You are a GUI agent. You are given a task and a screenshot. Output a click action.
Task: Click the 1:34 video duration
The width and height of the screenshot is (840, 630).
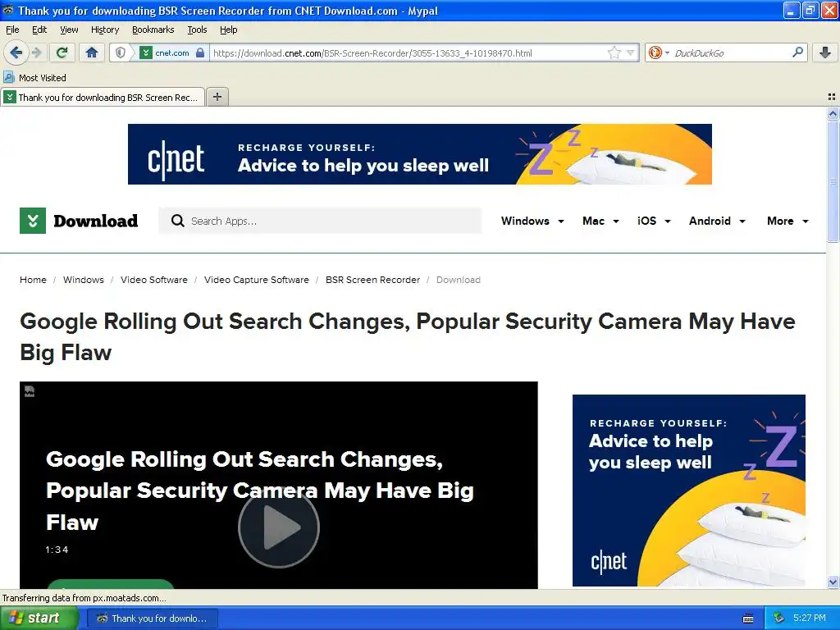(x=57, y=550)
